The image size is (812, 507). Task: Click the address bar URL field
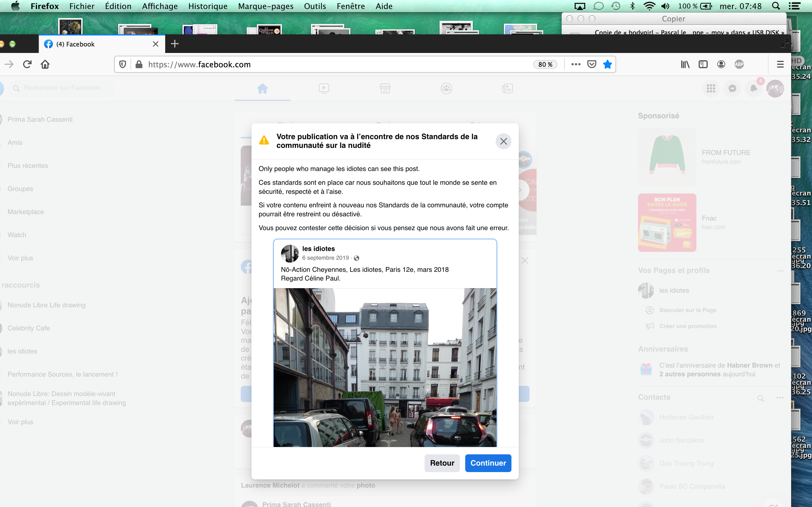[336, 65]
